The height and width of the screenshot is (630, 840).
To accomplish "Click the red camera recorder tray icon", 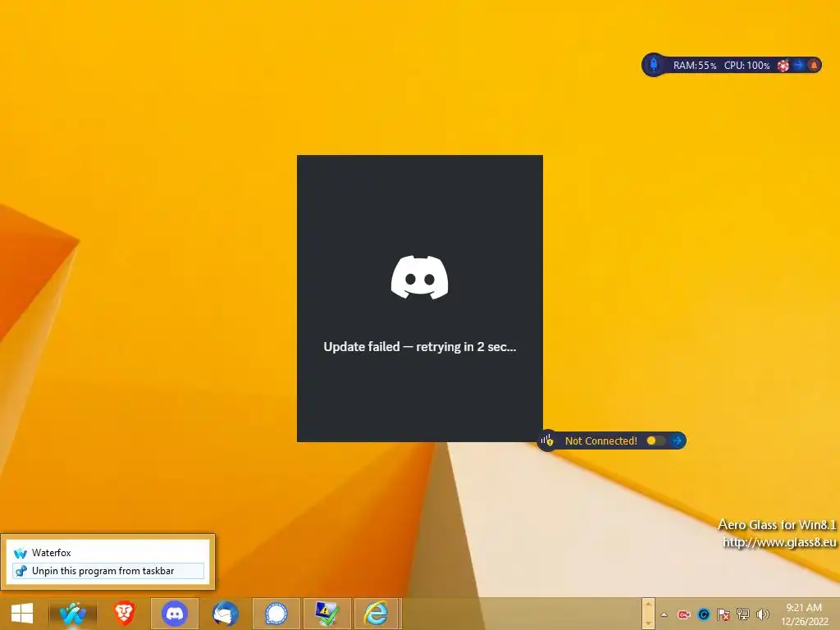I will coord(684,614).
